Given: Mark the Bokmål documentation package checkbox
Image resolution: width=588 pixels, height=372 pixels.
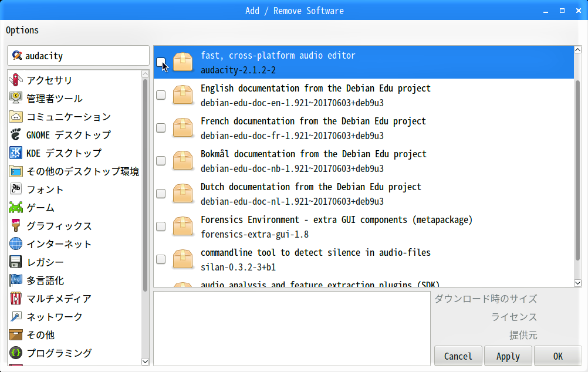Looking at the screenshot, I should pos(161,161).
